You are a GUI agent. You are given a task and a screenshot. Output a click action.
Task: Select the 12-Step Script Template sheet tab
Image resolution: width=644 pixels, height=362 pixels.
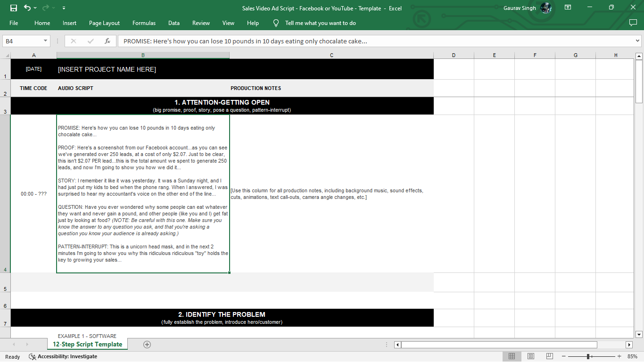tap(87, 344)
